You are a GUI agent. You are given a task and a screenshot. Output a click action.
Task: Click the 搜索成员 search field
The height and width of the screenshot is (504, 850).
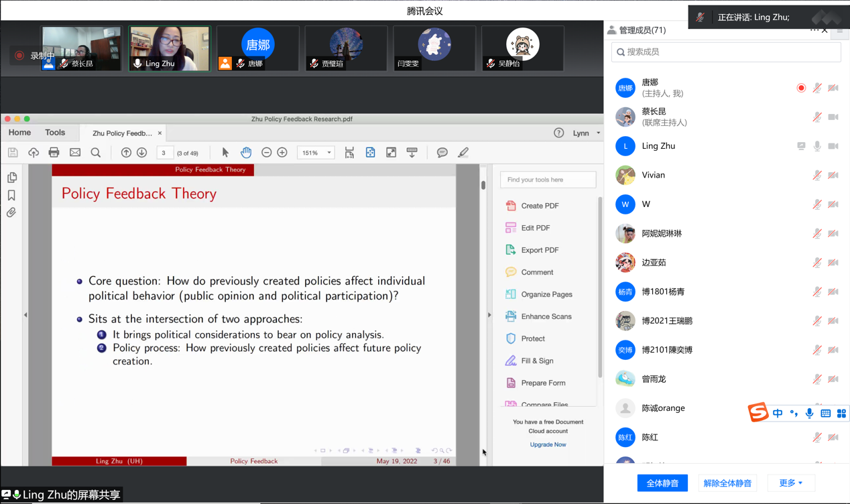coord(726,52)
